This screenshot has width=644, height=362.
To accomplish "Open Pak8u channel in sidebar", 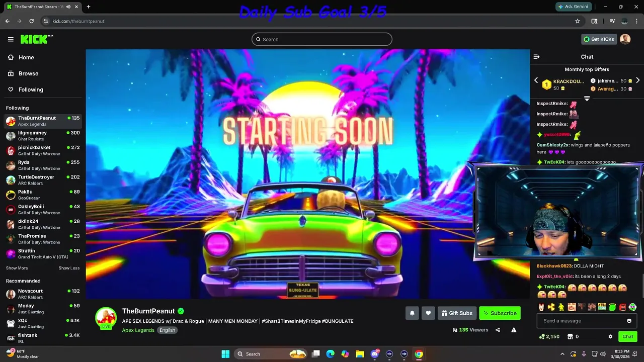I will point(43,195).
